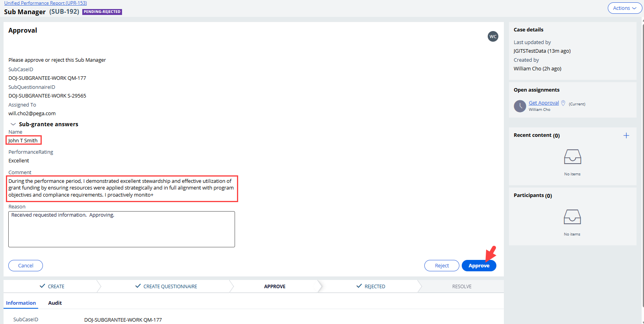Open the Get Approval assignment link
This screenshot has height=324, width=644.
click(x=544, y=103)
